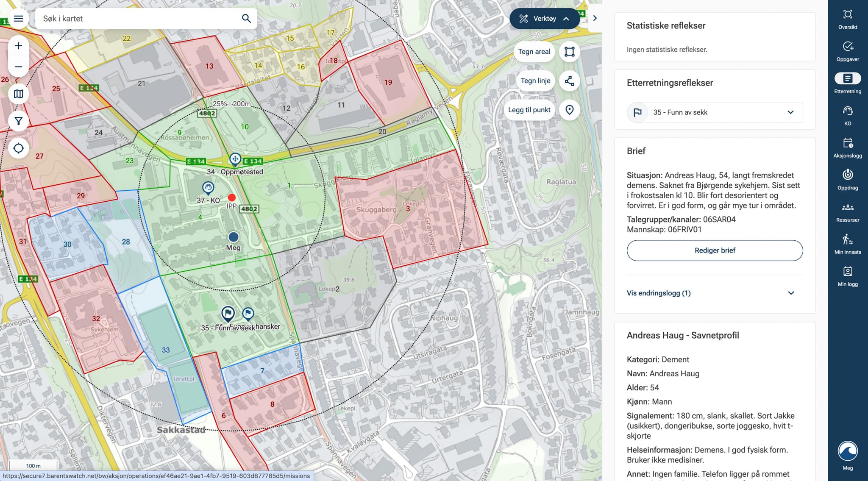The width and height of the screenshot is (868, 481).
Task: Click in the Søk i kartet field
Action: [140, 19]
